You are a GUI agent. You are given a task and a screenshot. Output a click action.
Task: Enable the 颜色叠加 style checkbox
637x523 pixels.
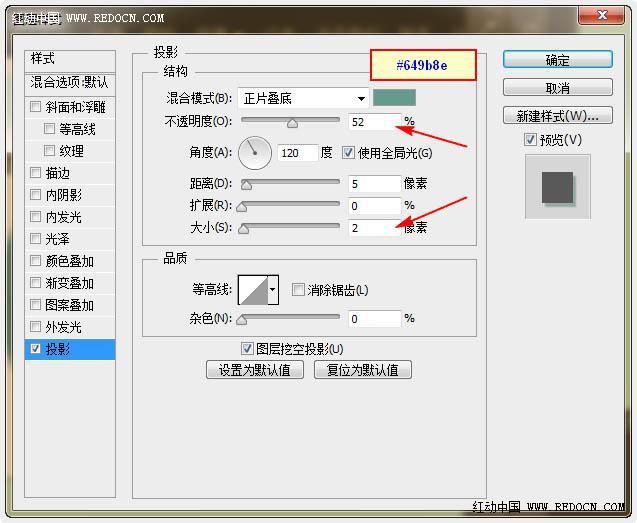coord(36,260)
